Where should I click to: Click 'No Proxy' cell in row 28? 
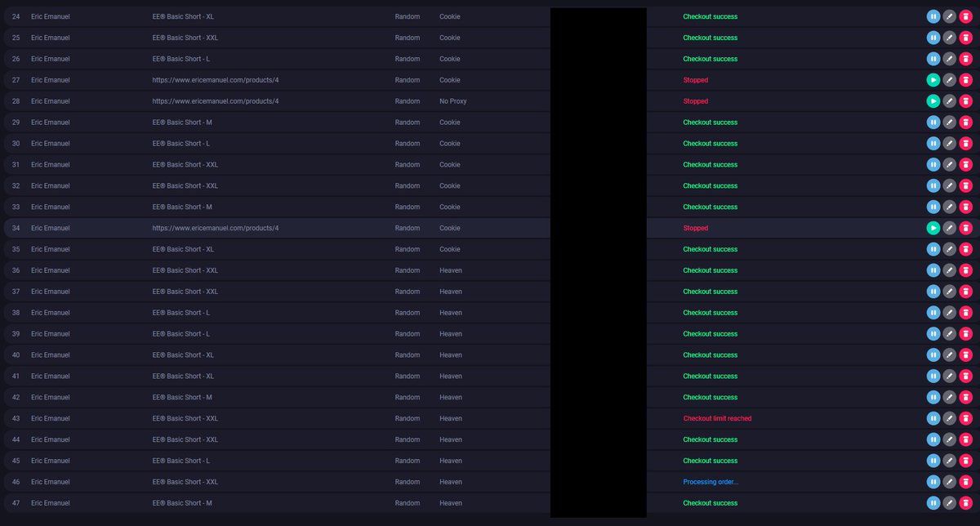click(453, 101)
